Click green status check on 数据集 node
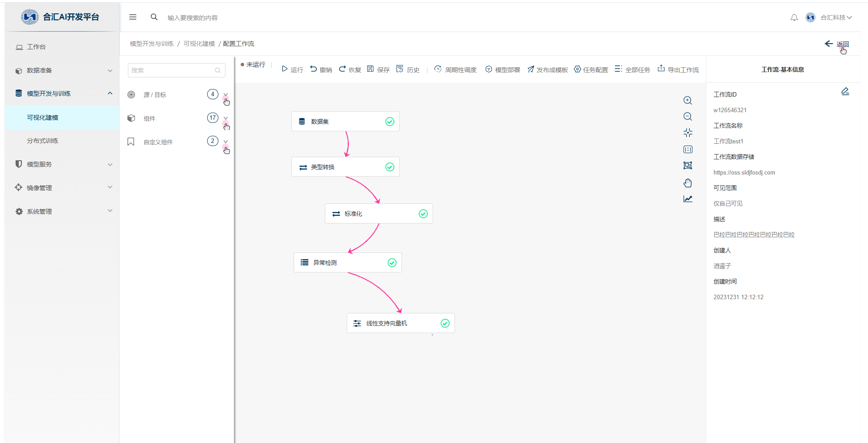The image size is (868, 443). 389,122
